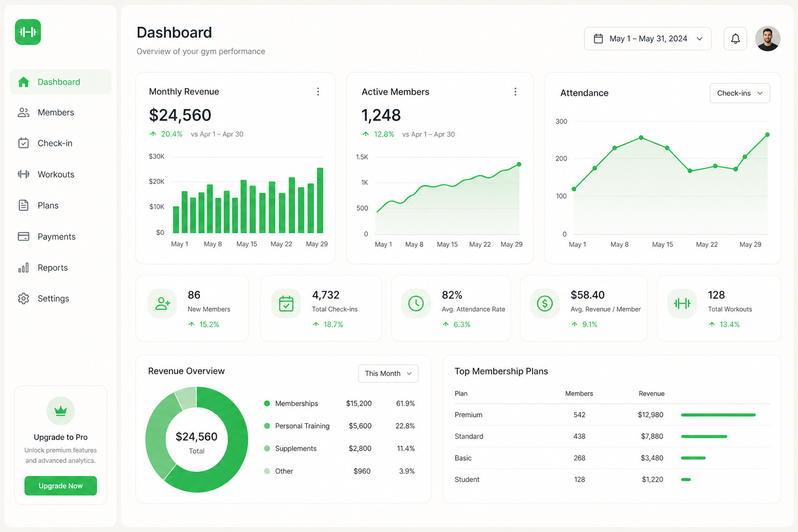798x532 pixels.
Task: Click the $12,980 revenue value
Action: click(650, 415)
